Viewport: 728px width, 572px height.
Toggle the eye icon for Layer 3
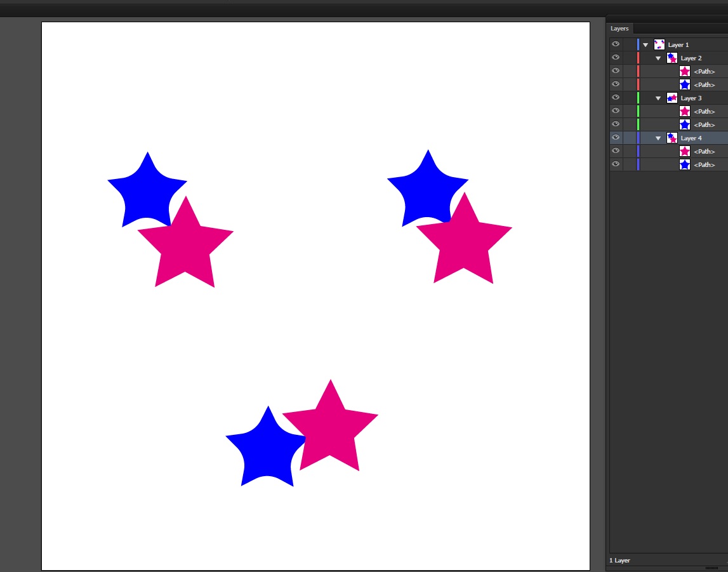(616, 98)
